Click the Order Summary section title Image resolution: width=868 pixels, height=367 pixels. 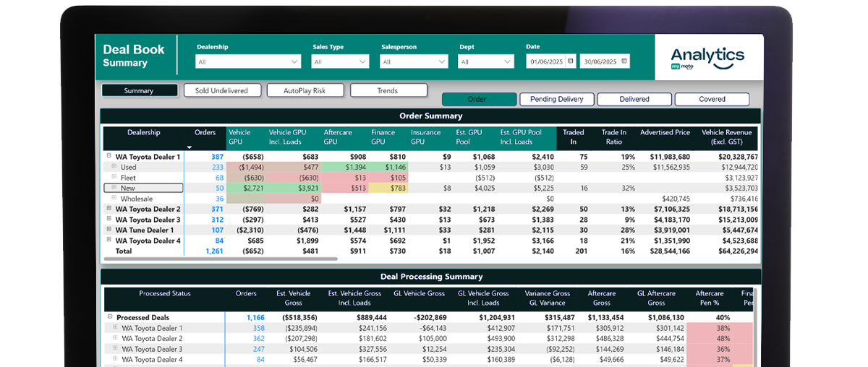pyautogui.click(x=430, y=116)
